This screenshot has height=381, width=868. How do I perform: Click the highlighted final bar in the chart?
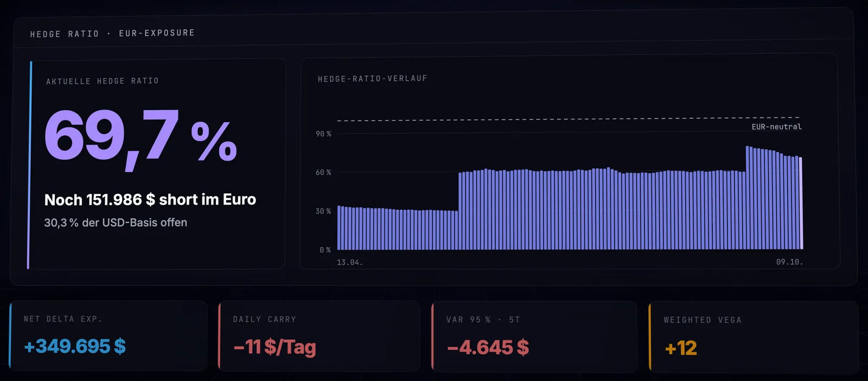(801, 204)
